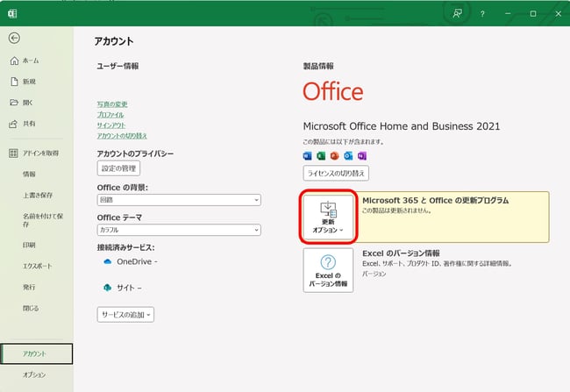Click the 印刷 print menu item
The width and height of the screenshot is (570, 392).
pyautogui.click(x=29, y=245)
